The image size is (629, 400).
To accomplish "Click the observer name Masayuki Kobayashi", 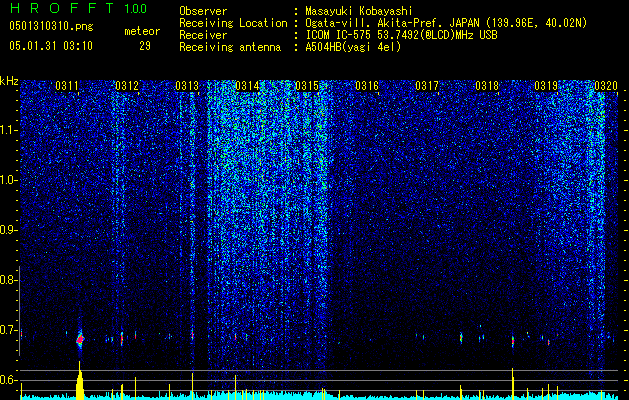I will click(x=359, y=12).
